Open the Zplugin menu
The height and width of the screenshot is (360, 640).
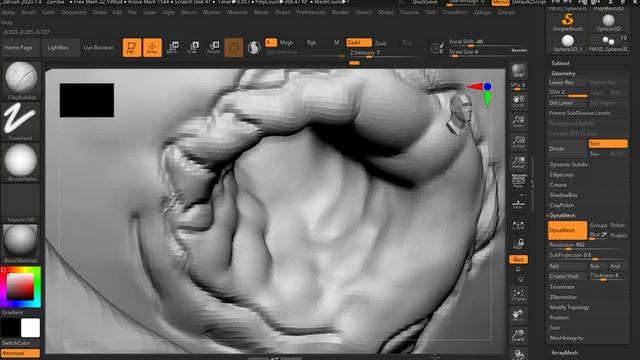[482, 12]
